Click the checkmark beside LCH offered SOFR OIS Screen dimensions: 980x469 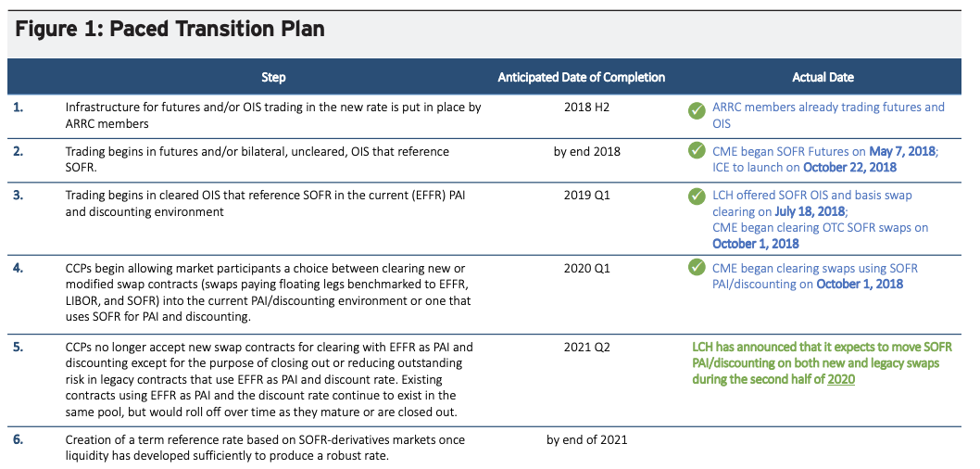tap(697, 196)
